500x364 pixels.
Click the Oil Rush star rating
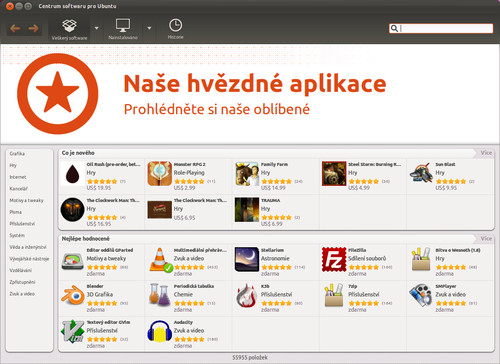point(102,181)
